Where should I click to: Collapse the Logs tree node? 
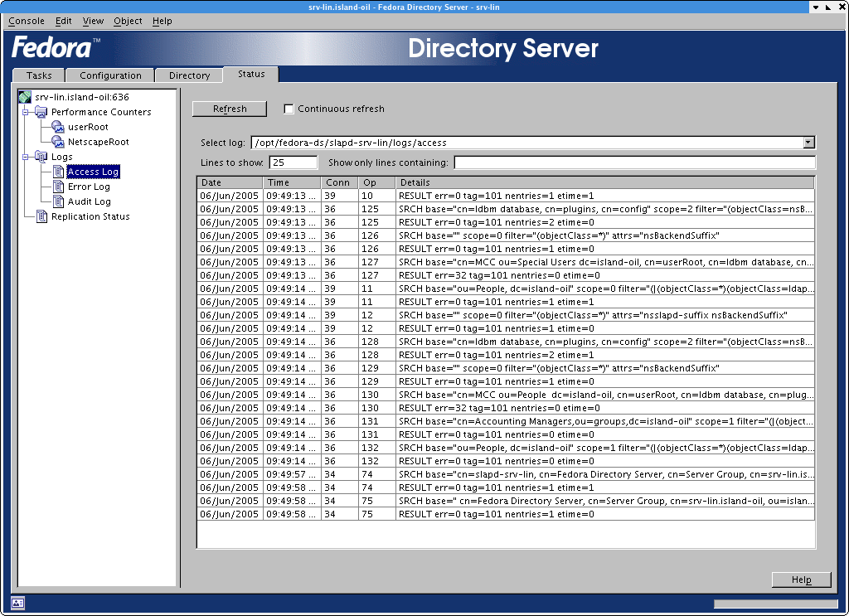pyautogui.click(x=25, y=157)
